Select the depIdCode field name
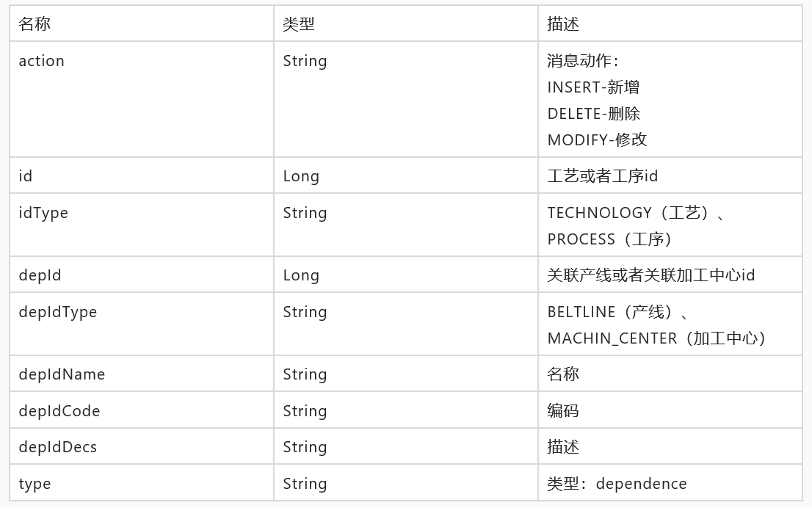 [59, 411]
